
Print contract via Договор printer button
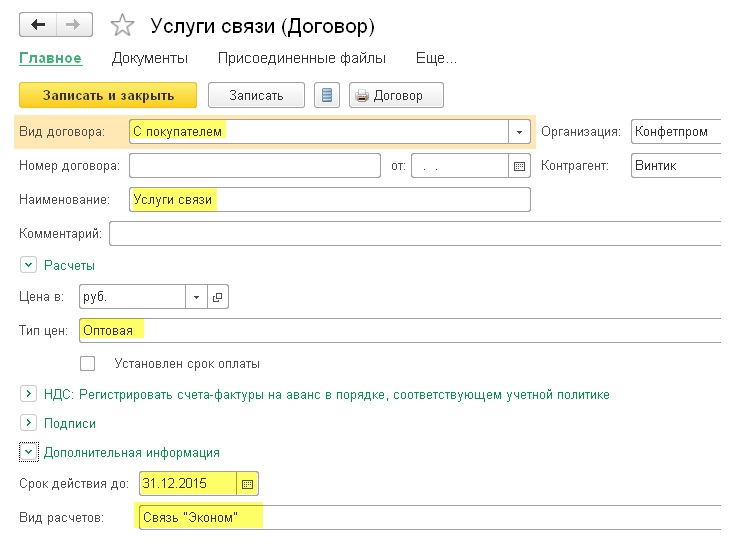pyautogui.click(x=396, y=95)
